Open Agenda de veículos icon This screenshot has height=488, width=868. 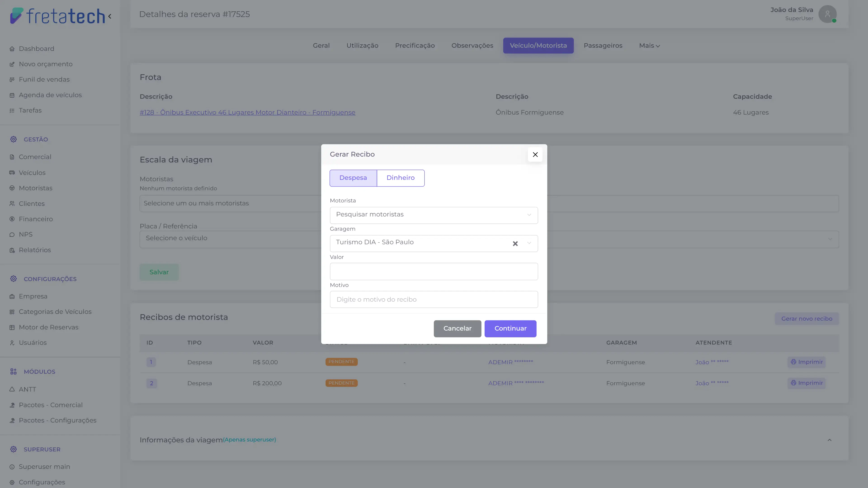12,95
